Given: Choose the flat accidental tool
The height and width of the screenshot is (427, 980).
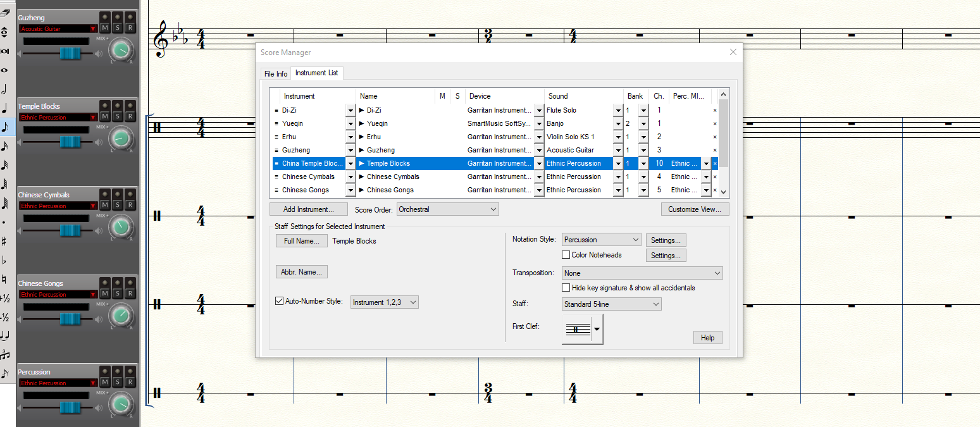Looking at the screenshot, I should point(4,260).
